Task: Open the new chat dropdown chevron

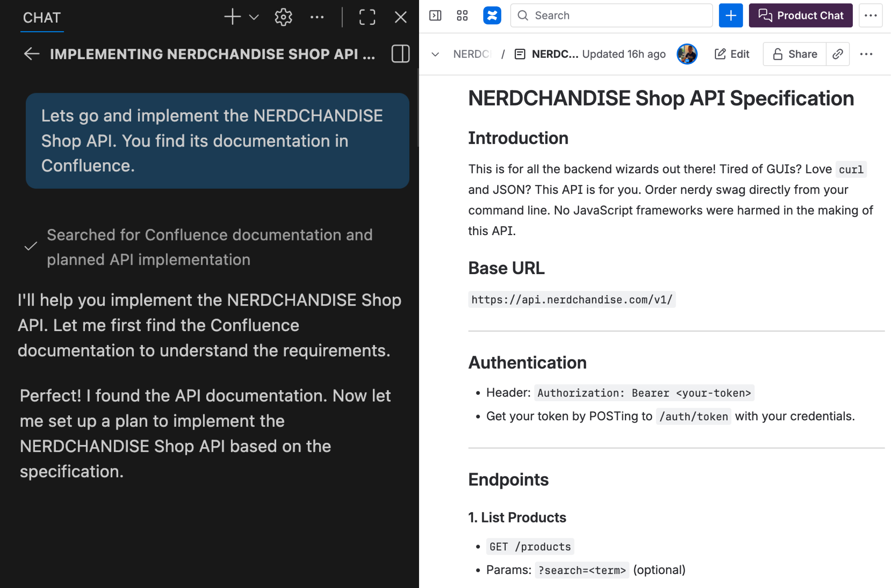Action: 254,17
